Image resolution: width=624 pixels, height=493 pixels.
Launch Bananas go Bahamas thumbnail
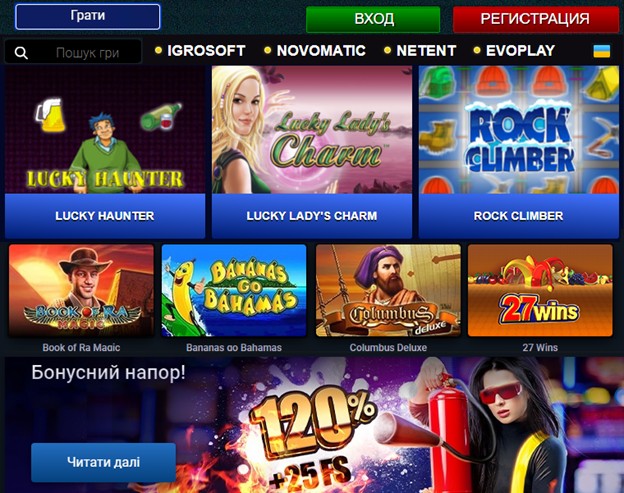tap(234, 290)
